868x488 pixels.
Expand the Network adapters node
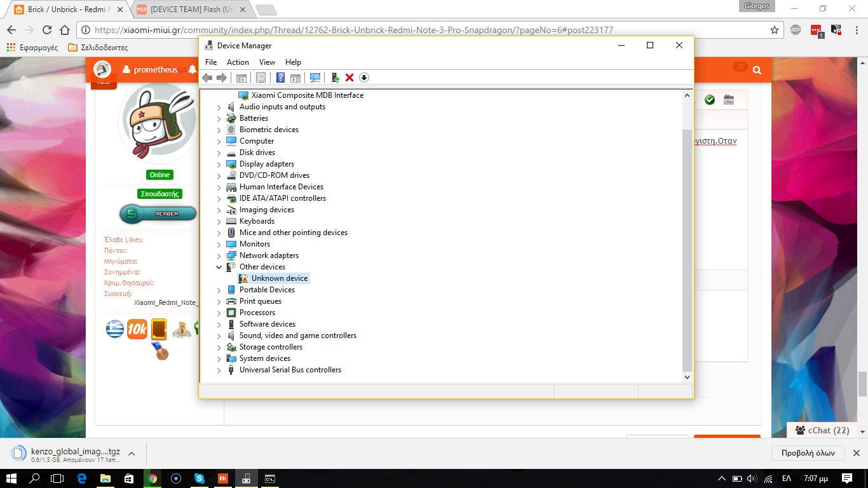[x=219, y=255]
